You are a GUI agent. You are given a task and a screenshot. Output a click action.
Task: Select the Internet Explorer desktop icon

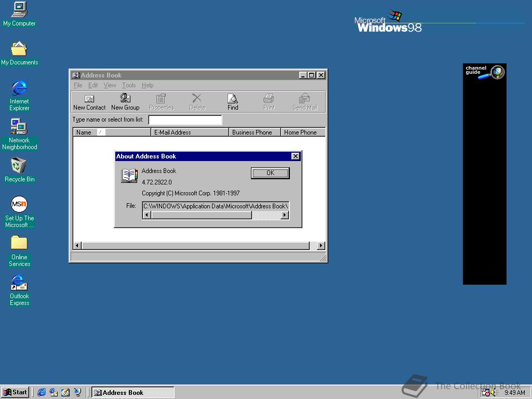[x=19, y=96]
